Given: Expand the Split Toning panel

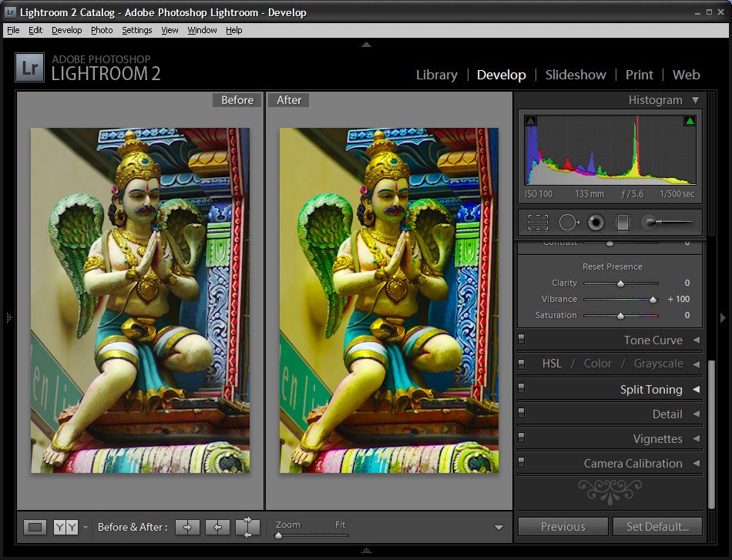Looking at the screenshot, I should [x=696, y=389].
